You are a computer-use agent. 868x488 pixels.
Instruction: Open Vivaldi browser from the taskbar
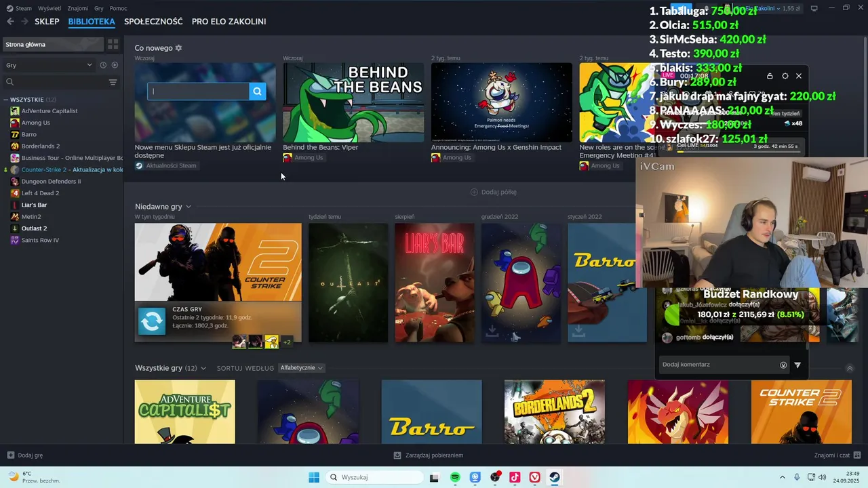pos(535,477)
